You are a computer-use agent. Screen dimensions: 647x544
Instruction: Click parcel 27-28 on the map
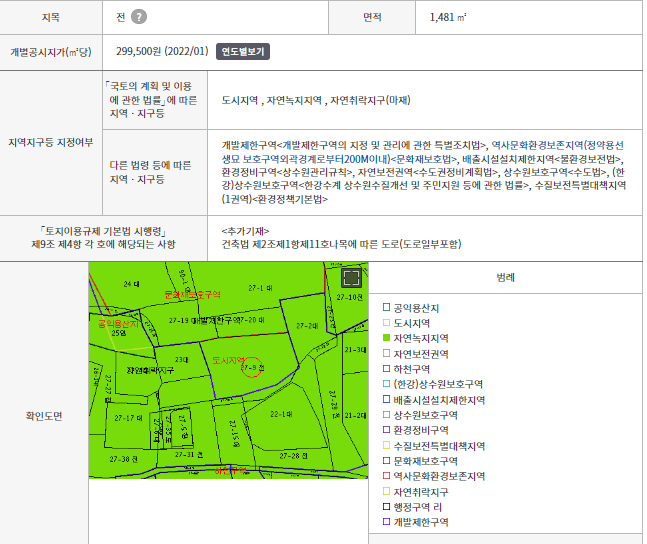pos(293,456)
